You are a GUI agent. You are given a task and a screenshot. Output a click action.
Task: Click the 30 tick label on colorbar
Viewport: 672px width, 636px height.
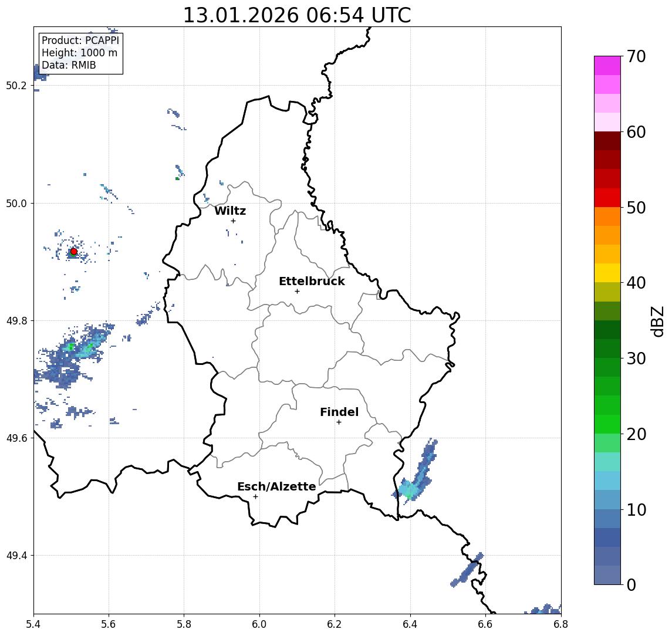point(636,358)
